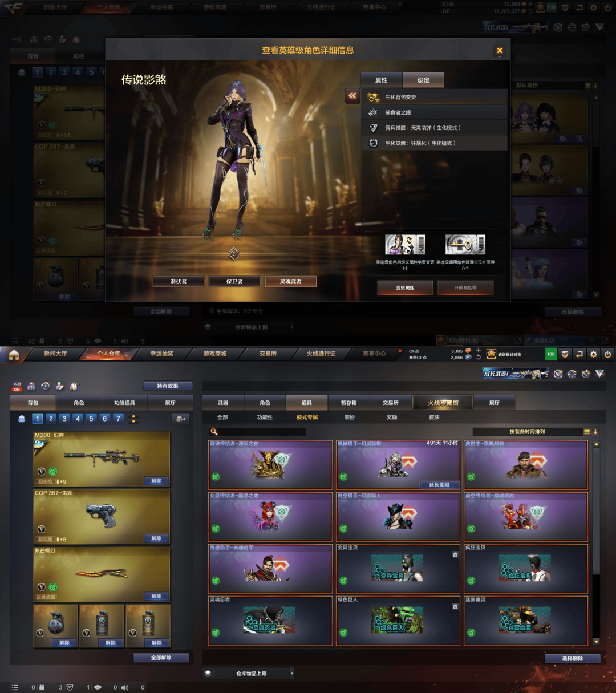Click the rotate emblem below the character model
Viewport: 616px width, 693px height.
[234, 254]
